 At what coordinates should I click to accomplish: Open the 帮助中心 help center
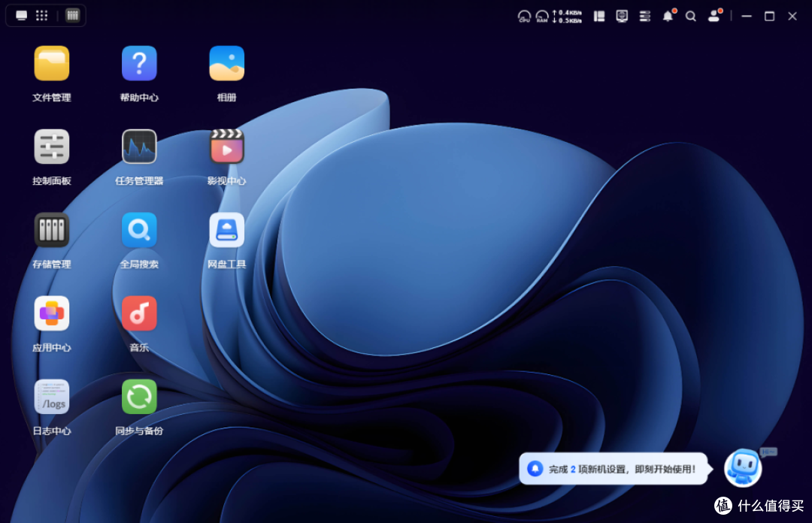coord(139,64)
